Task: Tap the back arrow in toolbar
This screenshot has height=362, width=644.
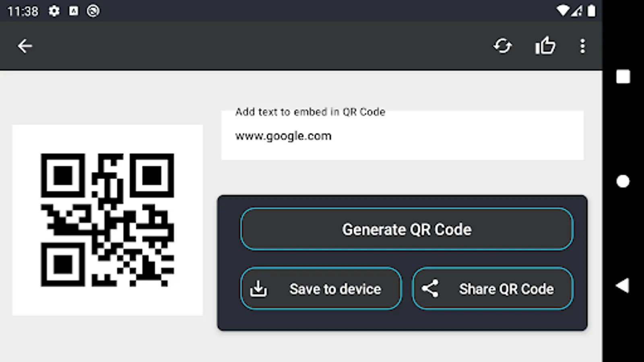Action: coord(25,46)
